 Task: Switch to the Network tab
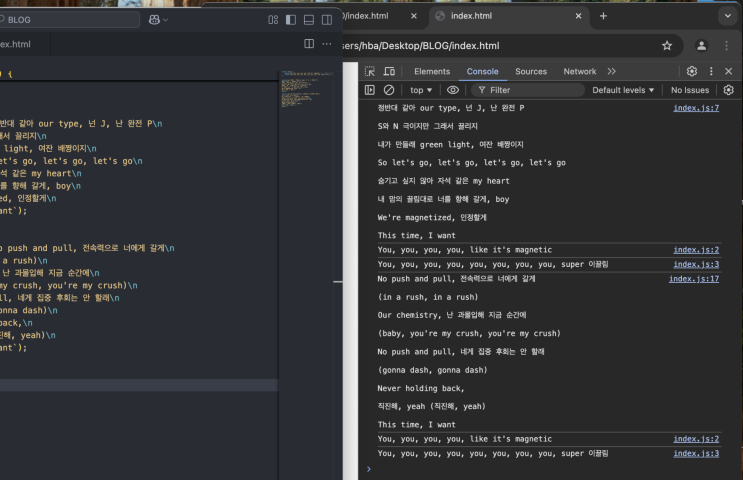coord(579,72)
